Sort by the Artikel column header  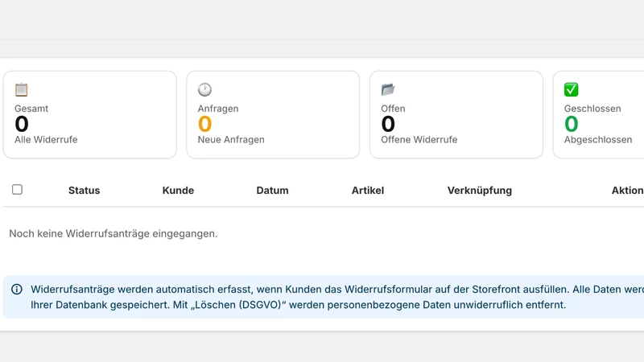pyautogui.click(x=368, y=191)
